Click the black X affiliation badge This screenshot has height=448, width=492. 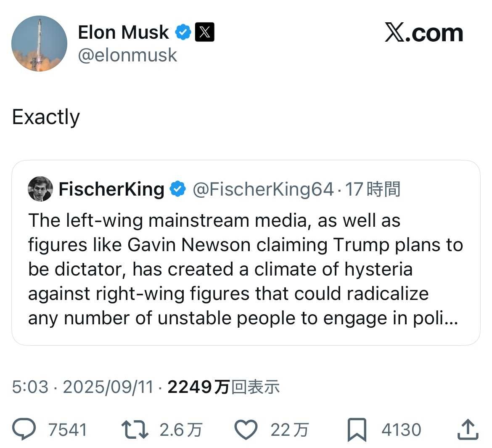coord(205,32)
